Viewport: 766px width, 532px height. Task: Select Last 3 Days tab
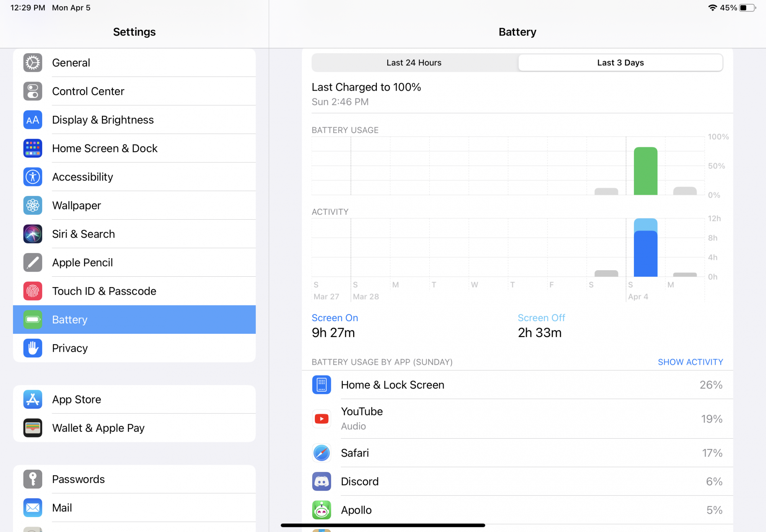tap(620, 62)
